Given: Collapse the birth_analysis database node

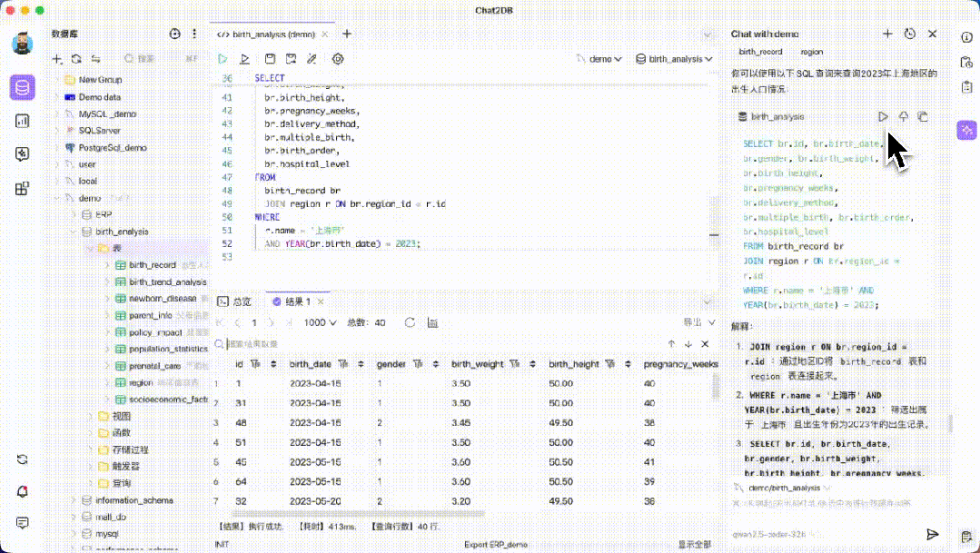Looking at the screenshot, I should (x=74, y=232).
